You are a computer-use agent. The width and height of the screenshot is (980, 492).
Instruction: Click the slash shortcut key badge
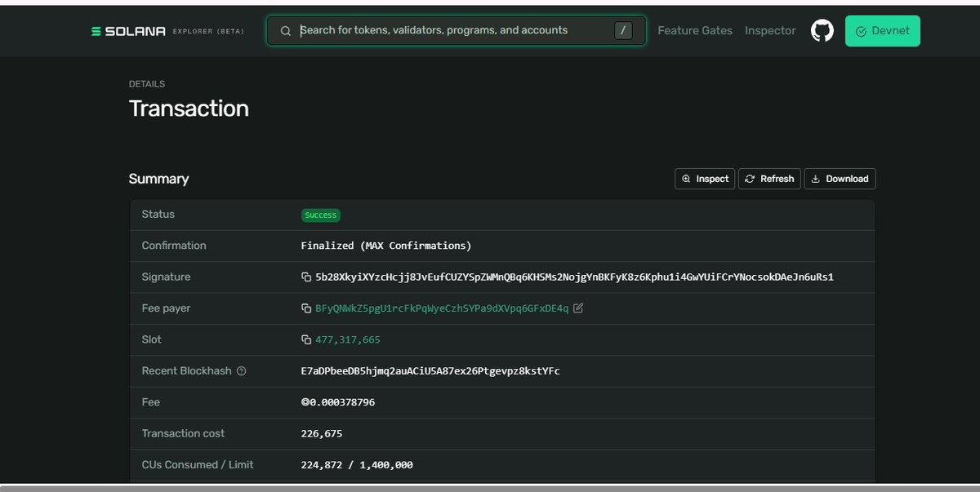tap(623, 31)
